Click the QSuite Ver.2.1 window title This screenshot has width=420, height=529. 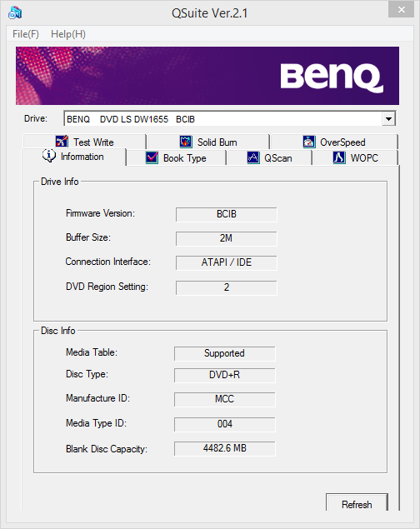tap(209, 13)
